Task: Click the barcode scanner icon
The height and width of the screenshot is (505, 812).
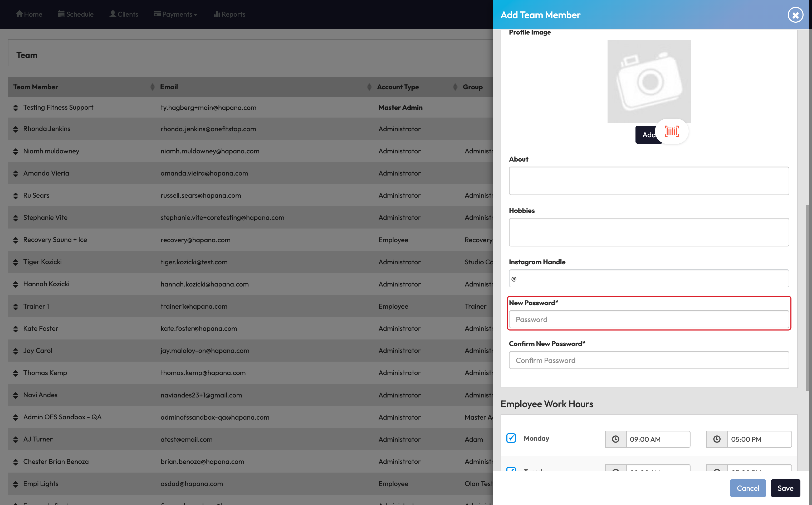Action: click(x=671, y=131)
